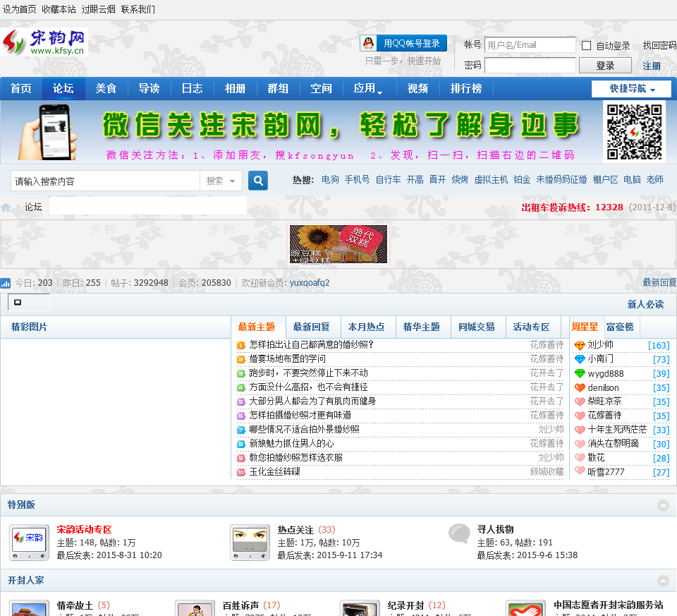The width and height of the screenshot is (677, 616).
Task: Switch to the 最新回复 tab
Action: (x=311, y=327)
